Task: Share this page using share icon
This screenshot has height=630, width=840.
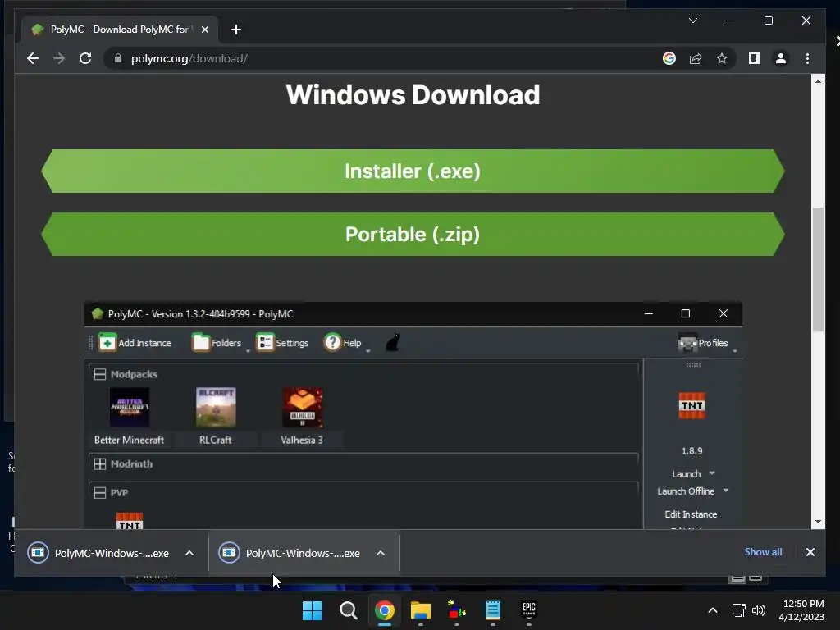Action: coord(696,58)
